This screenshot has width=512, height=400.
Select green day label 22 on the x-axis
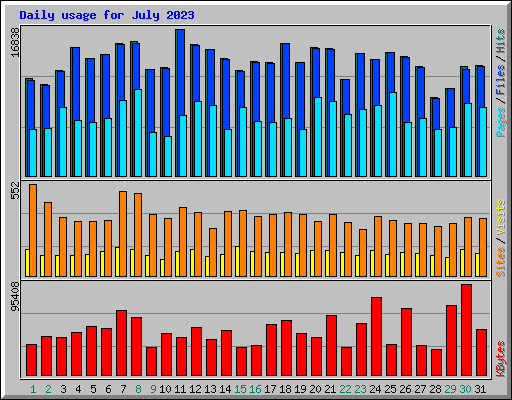click(x=345, y=389)
